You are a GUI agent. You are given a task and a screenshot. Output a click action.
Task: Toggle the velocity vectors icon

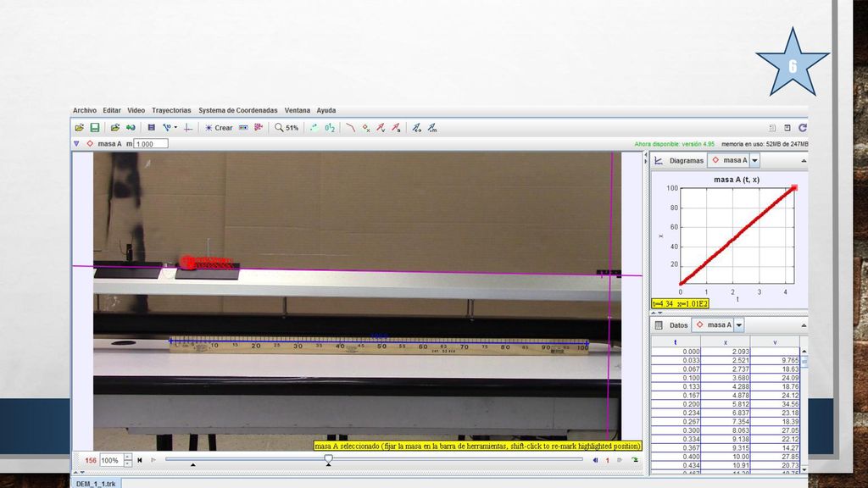pos(381,128)
